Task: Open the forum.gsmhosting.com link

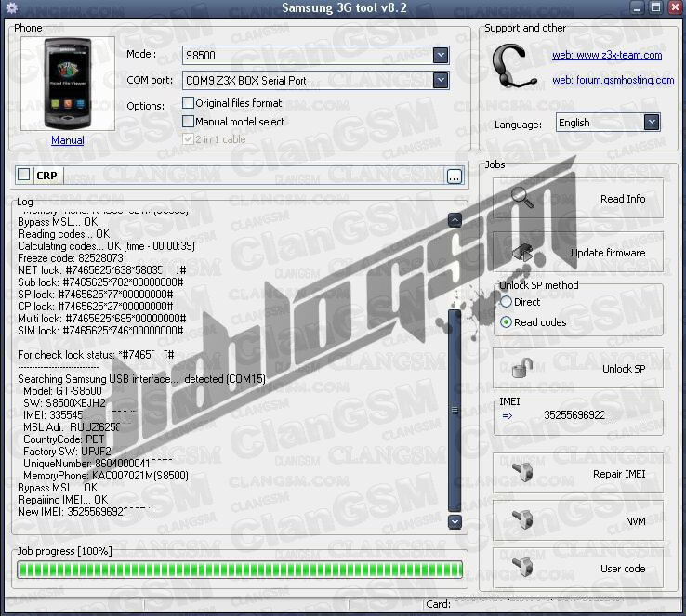Action: click(x=613, y=80)
